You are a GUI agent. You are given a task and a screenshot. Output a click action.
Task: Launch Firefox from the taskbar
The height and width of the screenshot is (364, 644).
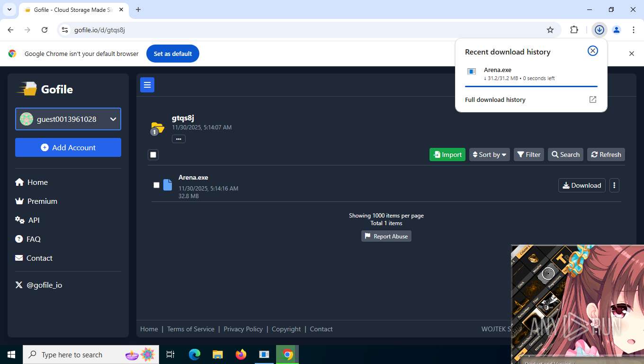tap(241, 355)
